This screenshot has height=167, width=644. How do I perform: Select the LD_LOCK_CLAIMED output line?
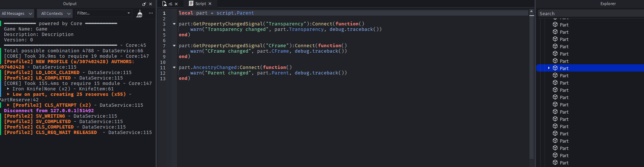coord(68,73)
